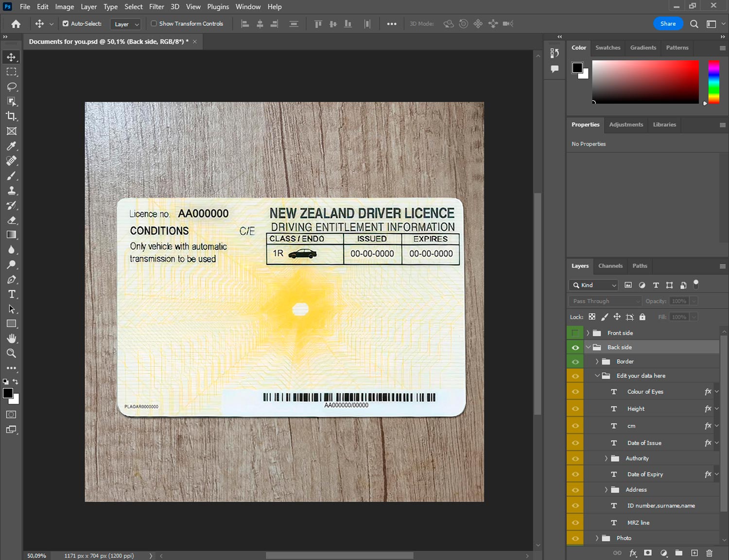The width and height of the screenshot is (729, 560).
Task: Click the hue slider in Color panel
Action: click(x=713, y=82)
